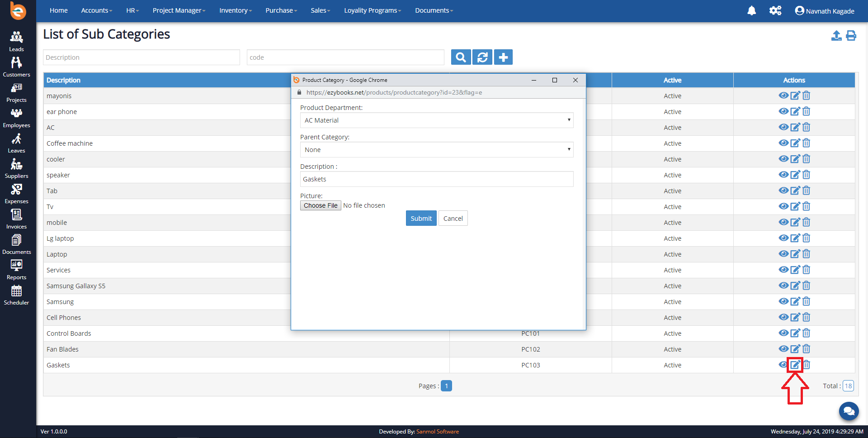Viewport: 868px width, 438px height.
Task: View the mobile row eye icon
Action: (x=783, y=222)
